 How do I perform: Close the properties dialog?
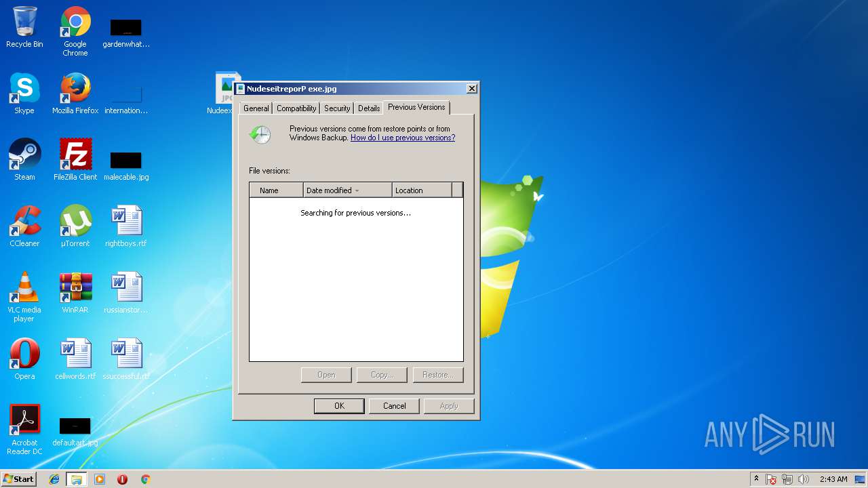(x=472, y=89)
